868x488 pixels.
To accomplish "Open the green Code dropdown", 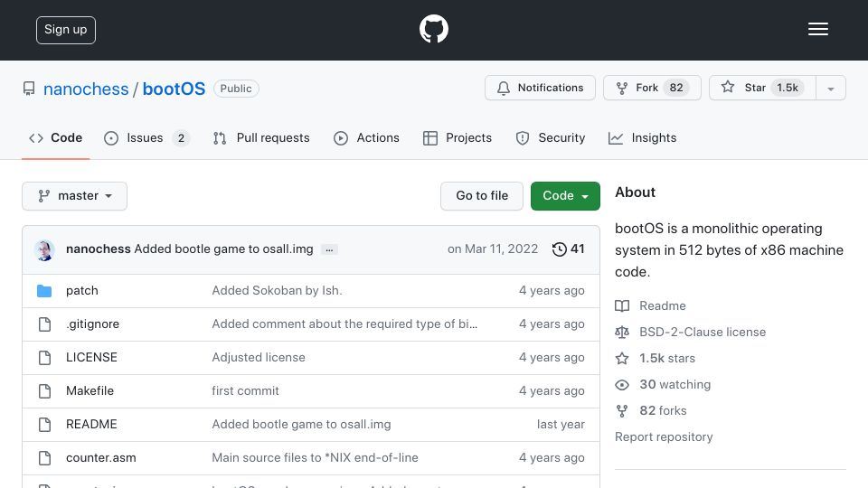I will 565,196.
